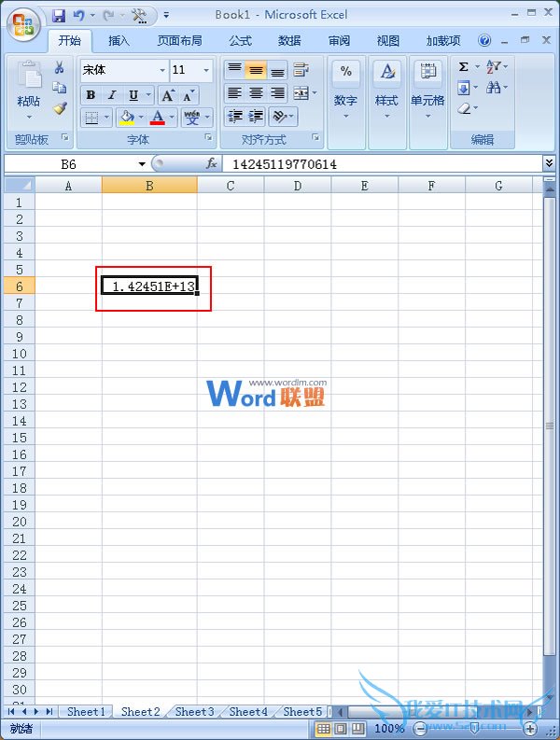The width and height of the screenshot is (560, 740).
Task: Switch to Sheet4 tab
Action: coord(248,711)
